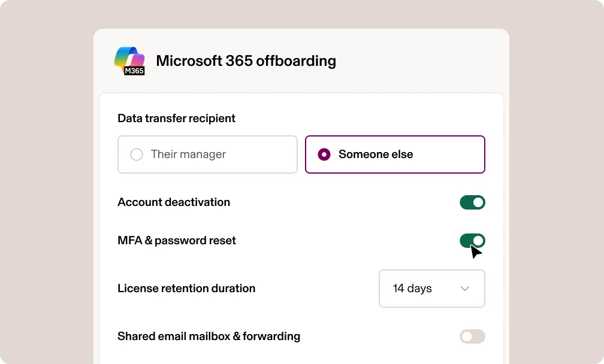Click the Microsoft 365 Copilot logo icon
Viewport: 604px width, 364px height.
[x=129, y=61]
